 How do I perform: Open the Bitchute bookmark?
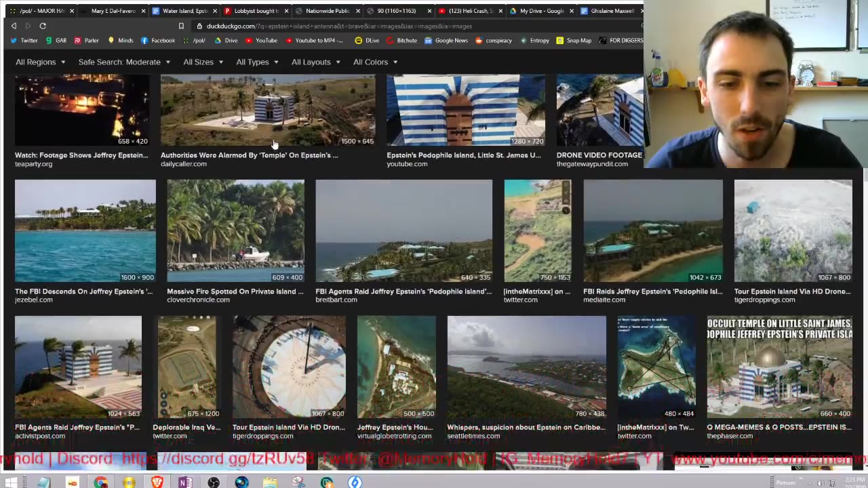pos(401,41)
